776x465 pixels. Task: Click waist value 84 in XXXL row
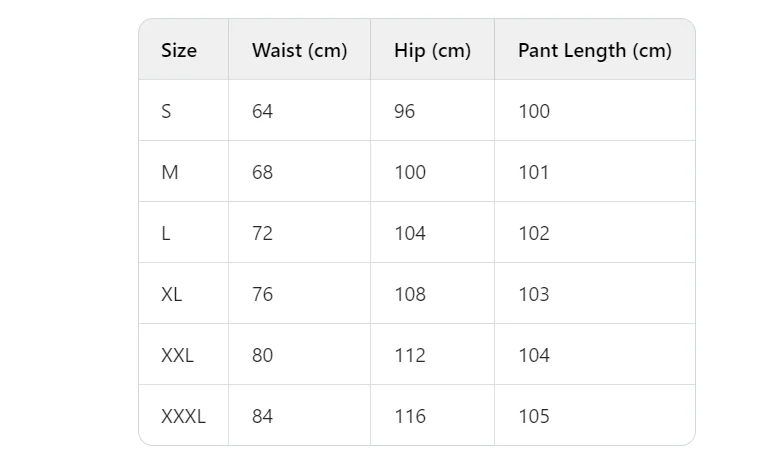click(x=262, y=417)
